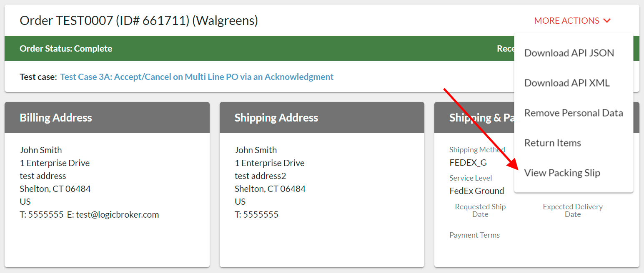
Task: Click John Smith in Billing Address
Action: click(41, 150)
